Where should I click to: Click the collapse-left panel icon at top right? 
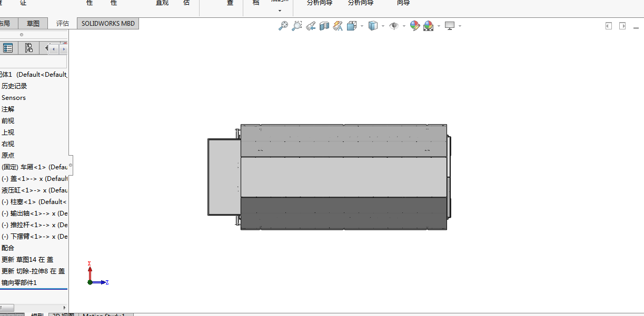coord(609,26)
